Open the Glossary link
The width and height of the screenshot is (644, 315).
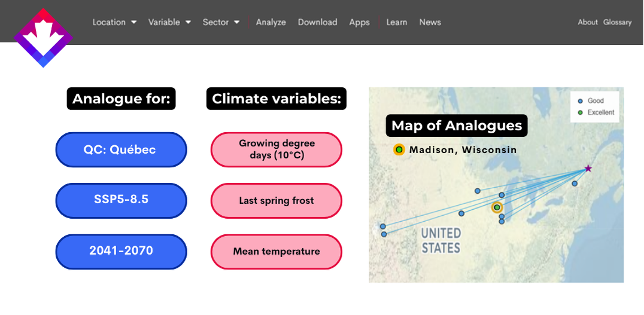617,22
